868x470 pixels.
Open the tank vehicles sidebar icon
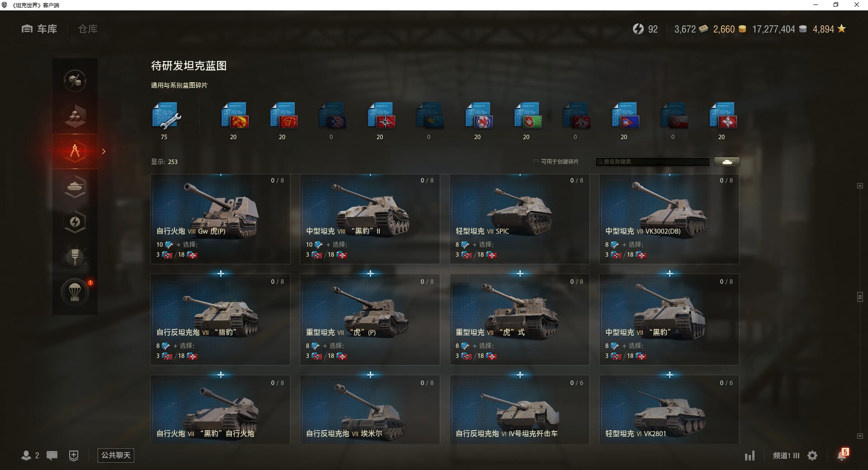(75, 186)
